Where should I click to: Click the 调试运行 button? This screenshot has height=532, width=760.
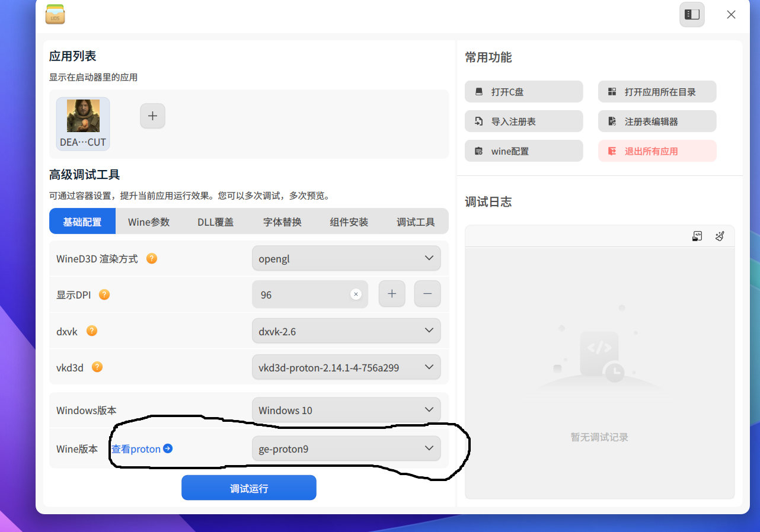pos(249,488)
